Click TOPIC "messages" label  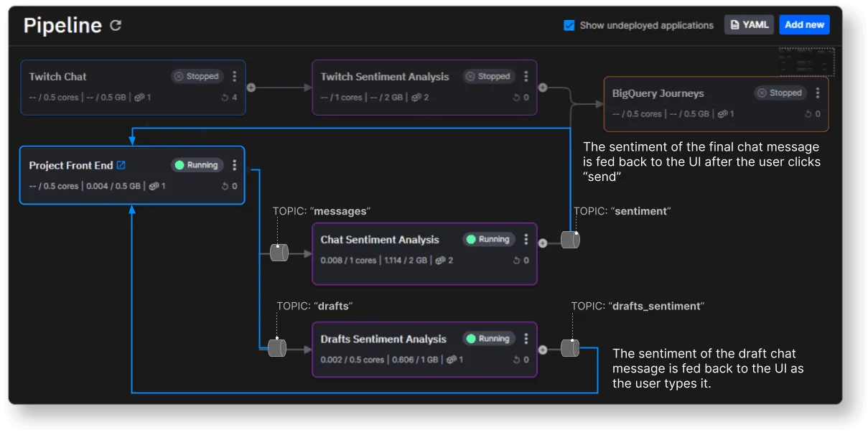click(322, 211)
